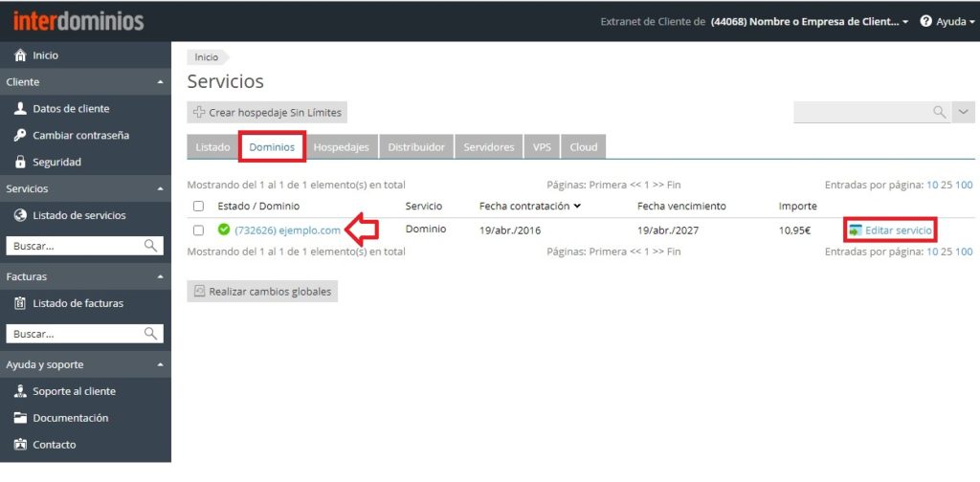Viewport: 980px width, 482px height.
Task: Switch to the Dominios tab
Action: coord(272,147)
